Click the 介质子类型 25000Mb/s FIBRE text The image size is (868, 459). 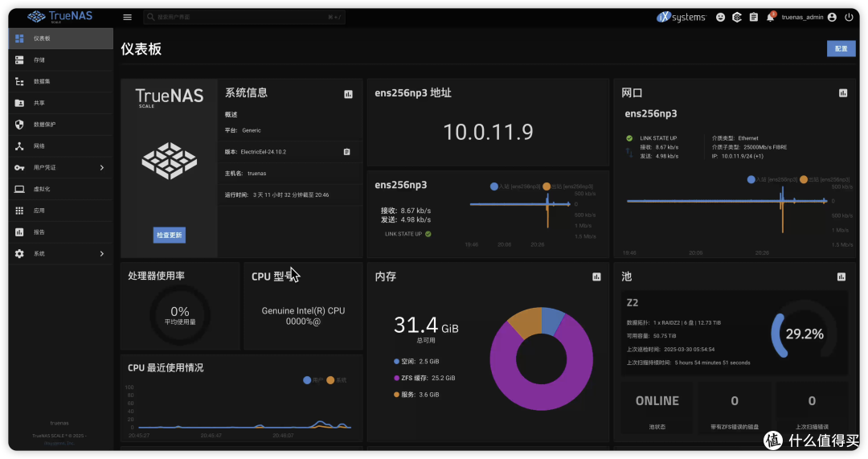[749, 147]
